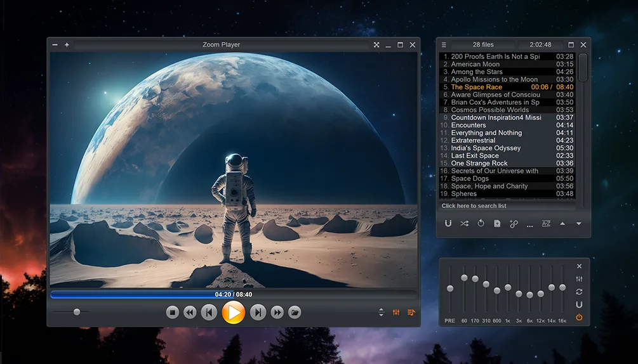Click the '28 files' playlist header
The height and width of the screenshot is (364, 638).
483,44
